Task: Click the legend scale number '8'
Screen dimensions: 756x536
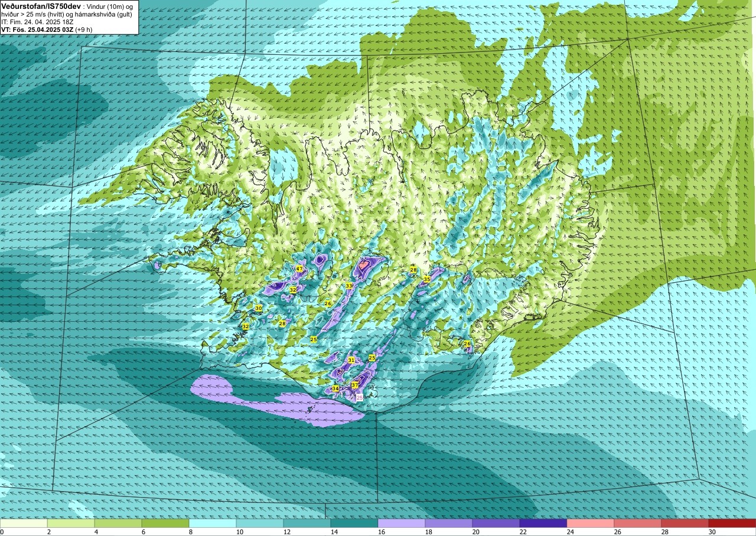Action: click(190, 532)
